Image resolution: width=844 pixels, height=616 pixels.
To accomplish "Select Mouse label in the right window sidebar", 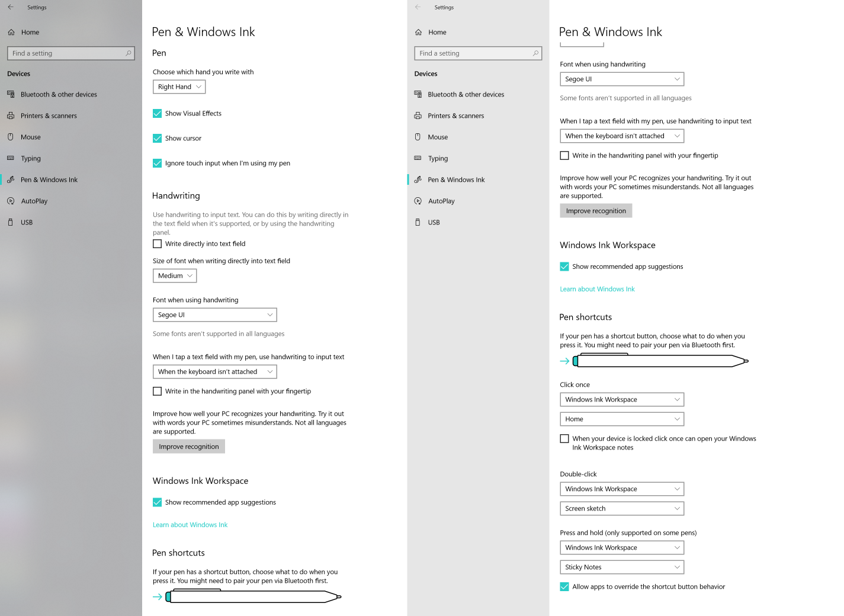I will click(x=438, y=137).
